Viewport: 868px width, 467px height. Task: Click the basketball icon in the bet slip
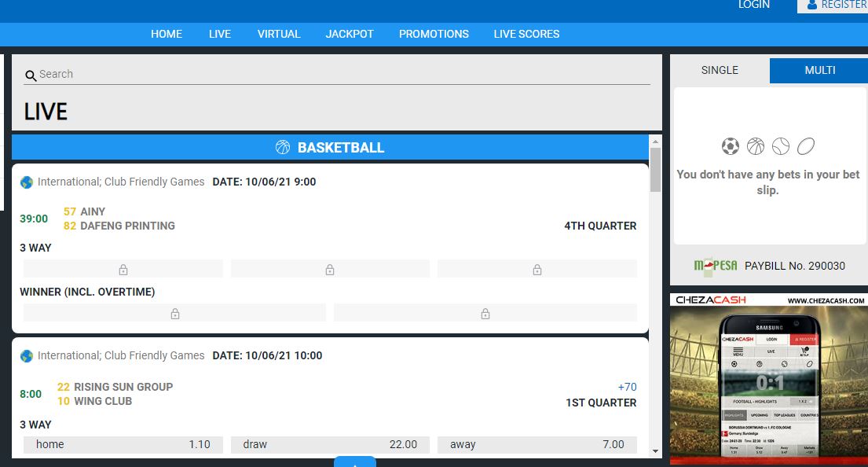coord(756,146)
